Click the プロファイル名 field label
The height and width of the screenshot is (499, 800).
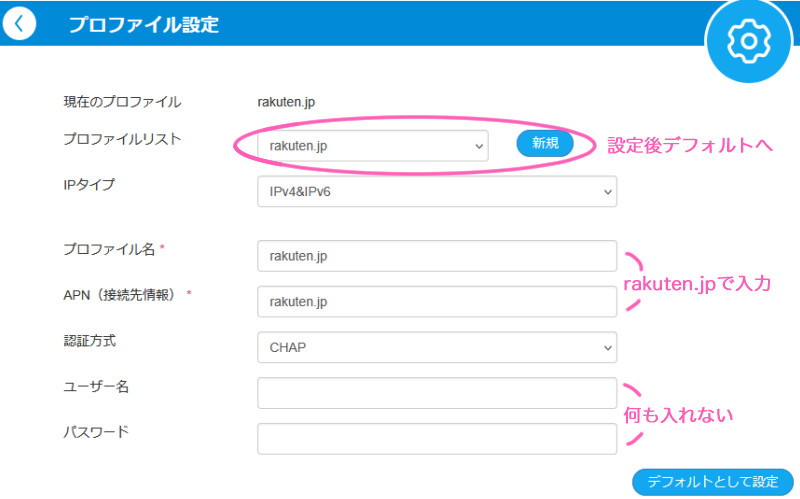[110, 248]
